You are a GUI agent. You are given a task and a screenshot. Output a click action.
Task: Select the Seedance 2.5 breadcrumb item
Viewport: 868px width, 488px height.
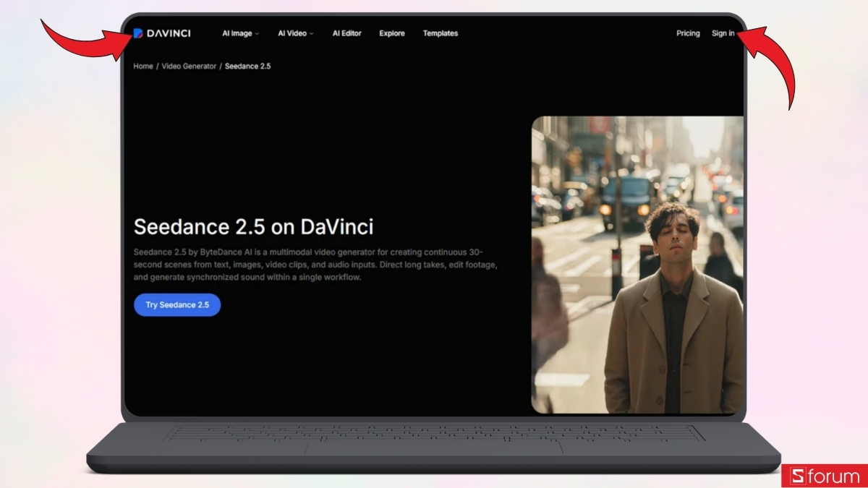pos(247,66)
